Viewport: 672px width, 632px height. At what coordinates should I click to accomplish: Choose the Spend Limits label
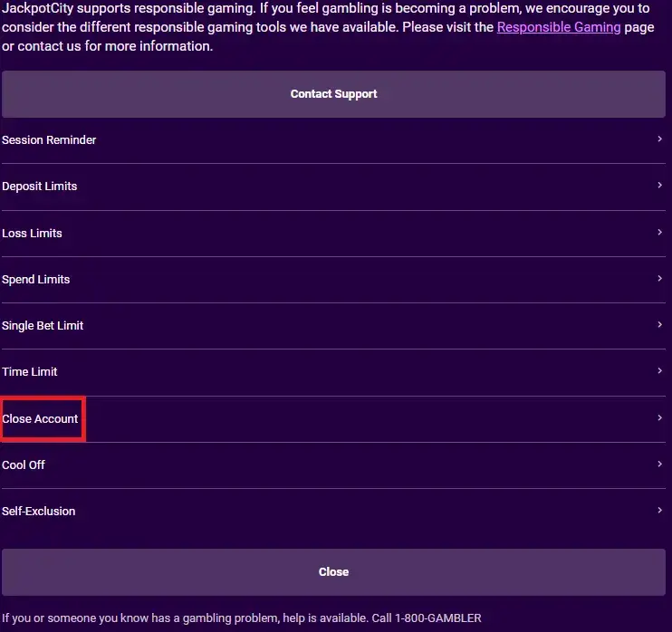[36, 280]
